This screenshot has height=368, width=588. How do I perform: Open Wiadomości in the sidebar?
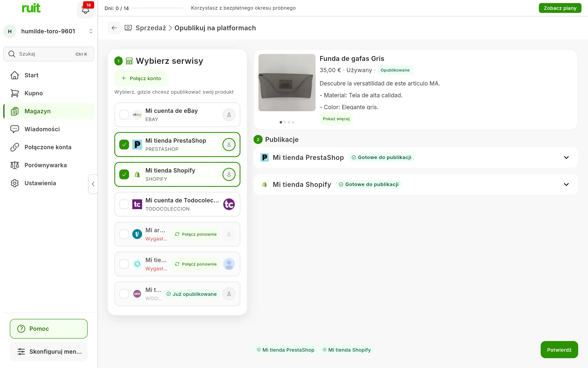[x=49, y=129]
